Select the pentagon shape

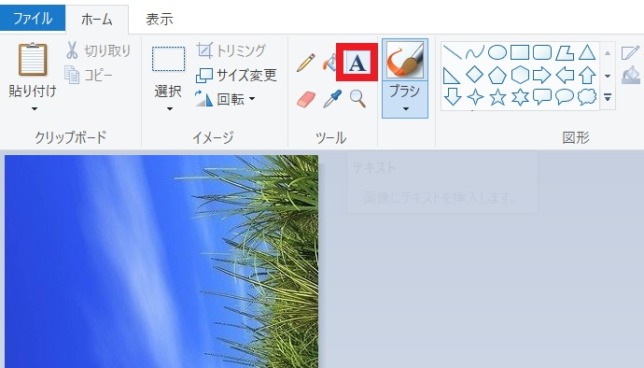(497, 75)
